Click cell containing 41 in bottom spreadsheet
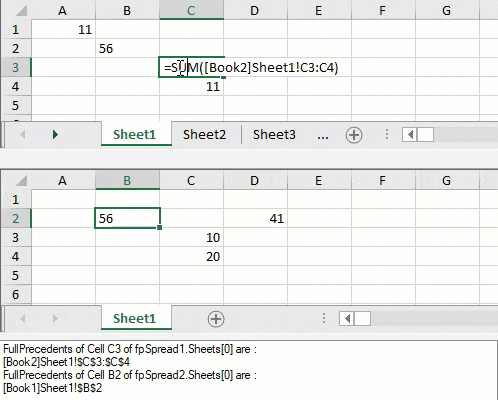This screenshot has width=498, height=400. click(x=255, y=219)
